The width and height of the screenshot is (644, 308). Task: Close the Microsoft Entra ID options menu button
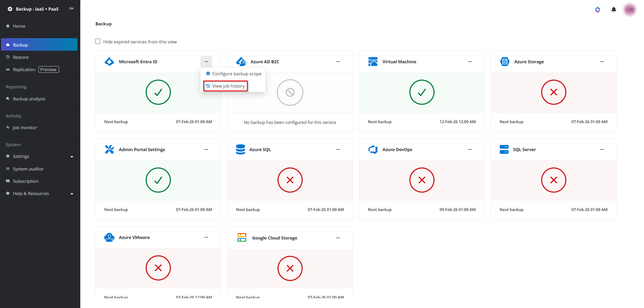[x=206, y=62]
